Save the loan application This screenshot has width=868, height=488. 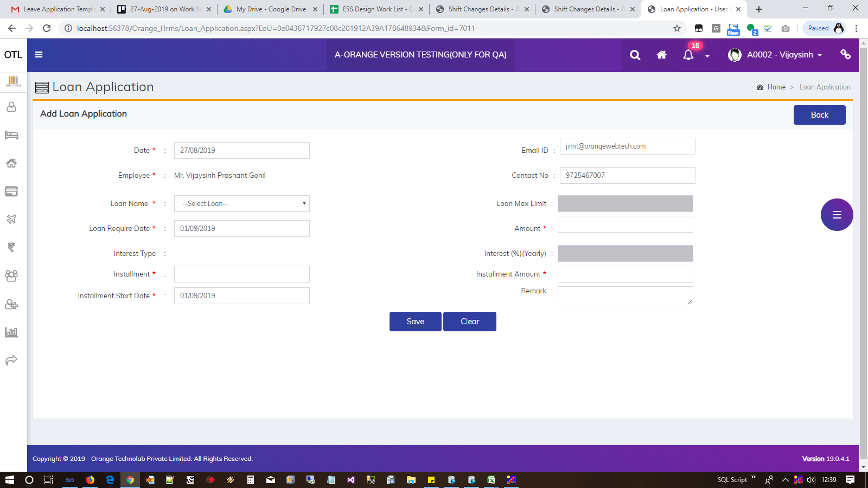coord(414,321)
